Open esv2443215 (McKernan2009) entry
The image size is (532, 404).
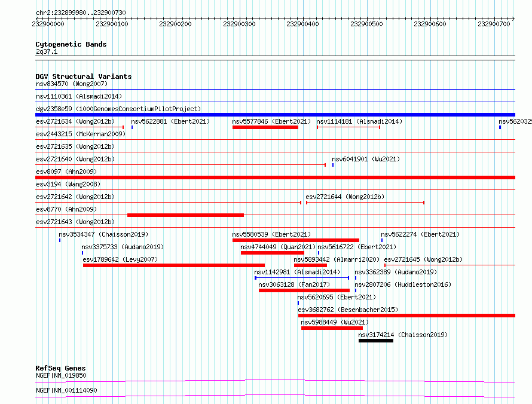pos(81,134)
